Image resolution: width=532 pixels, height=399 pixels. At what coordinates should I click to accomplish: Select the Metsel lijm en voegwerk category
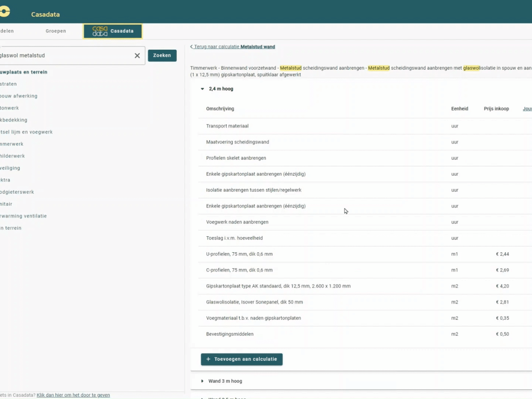(26, 132)
